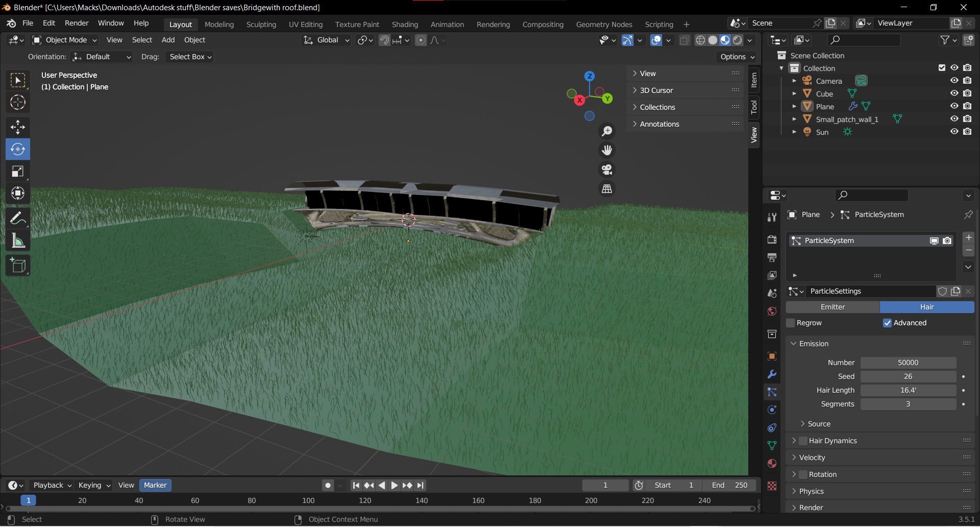Open the Render menu

77,23
